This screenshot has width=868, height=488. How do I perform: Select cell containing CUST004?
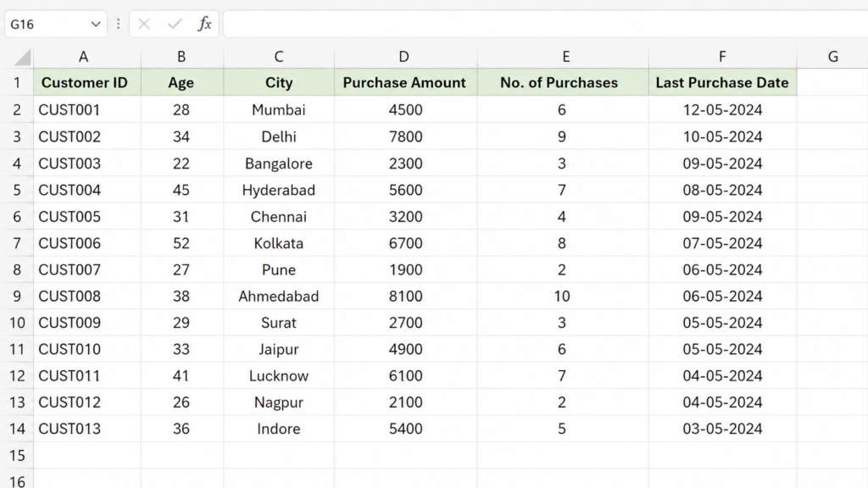click(x=87, y=190)
